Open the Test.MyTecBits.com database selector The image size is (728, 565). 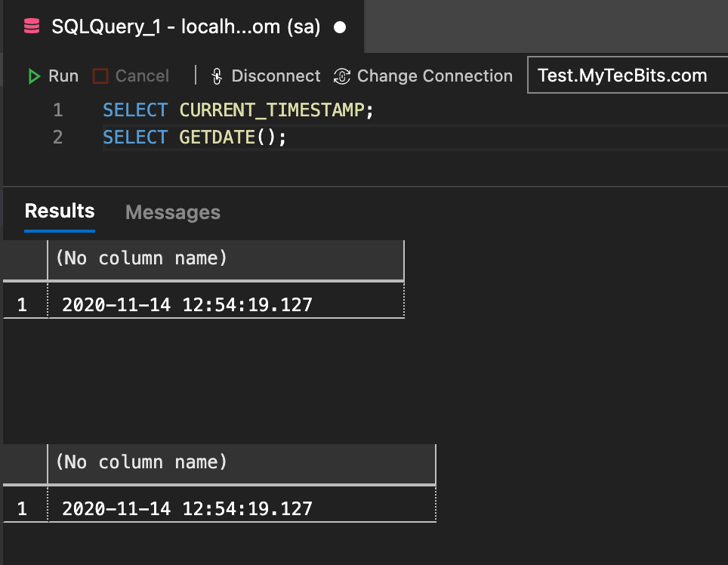point(627,75)
